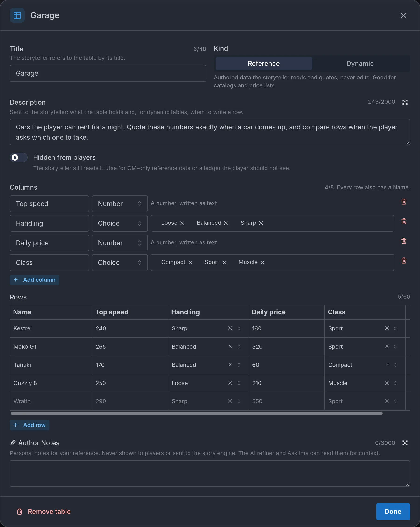Click the Wraith name cell
This screenshot has height=527, width=420.
point(51,401)
